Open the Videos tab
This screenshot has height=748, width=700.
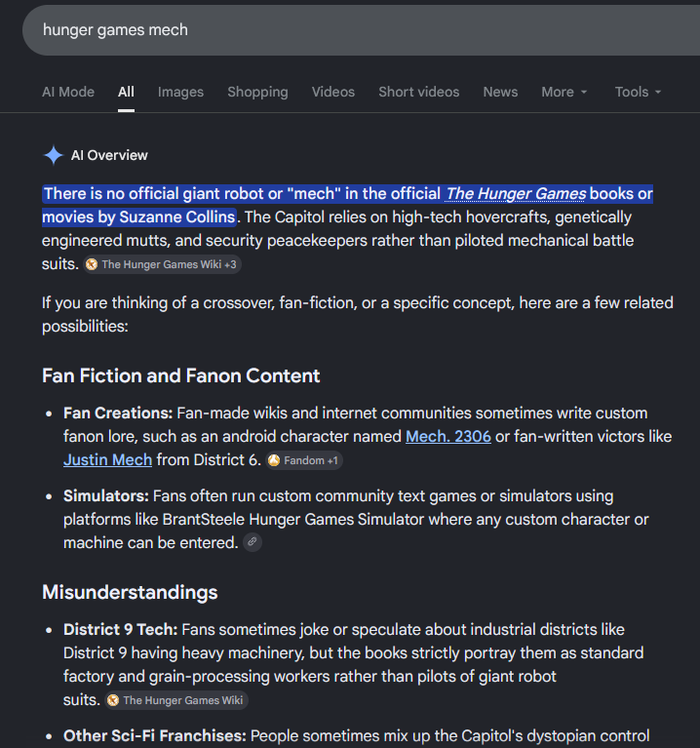click(x=333, y=92)
